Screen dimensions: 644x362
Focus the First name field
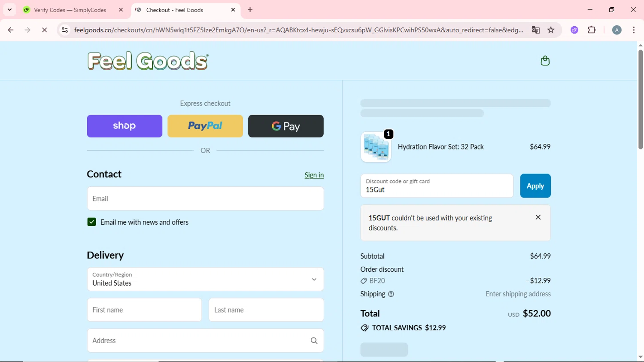tap(144, 310)
